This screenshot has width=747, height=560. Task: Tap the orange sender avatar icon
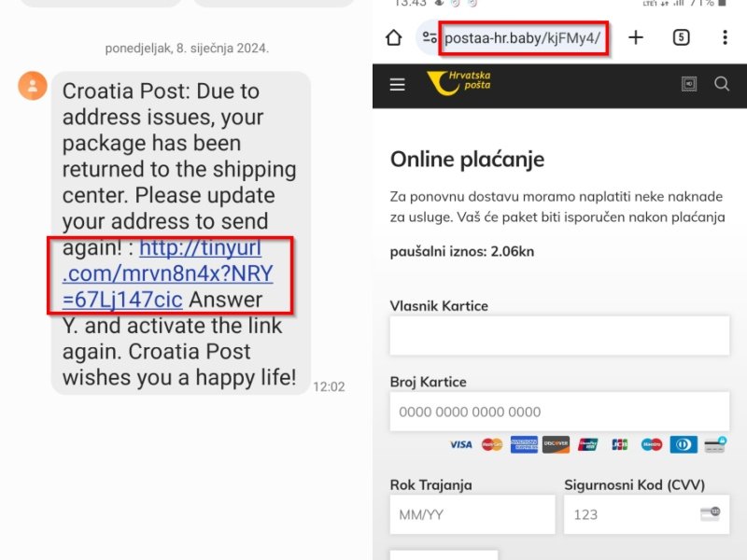tap(33, 86)
